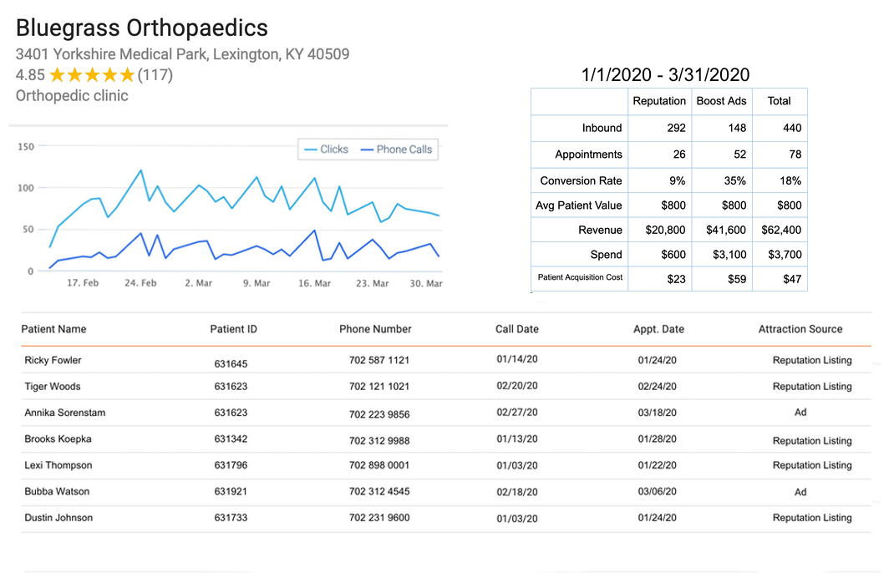Click appointment date 01/22/20

point(658,465)
